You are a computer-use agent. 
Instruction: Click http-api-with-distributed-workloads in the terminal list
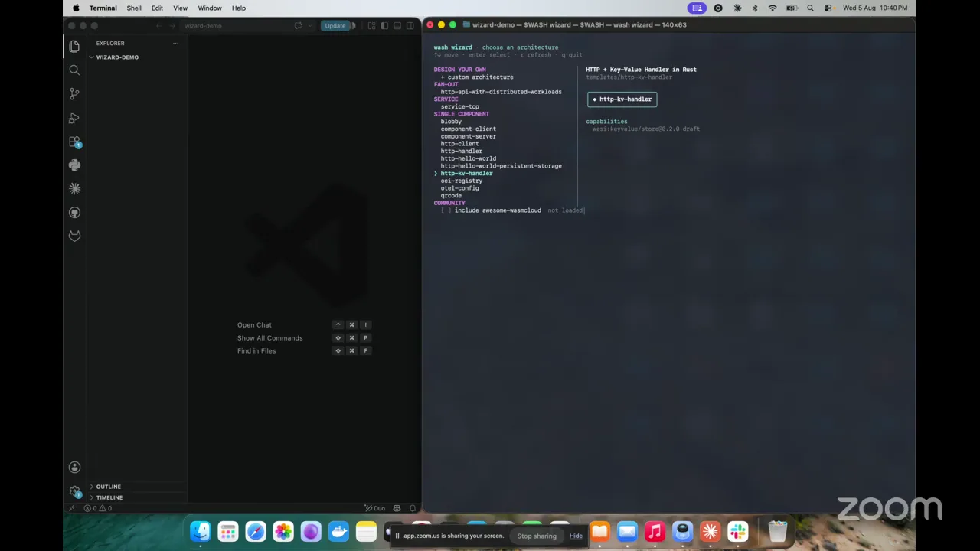[501, 92]
